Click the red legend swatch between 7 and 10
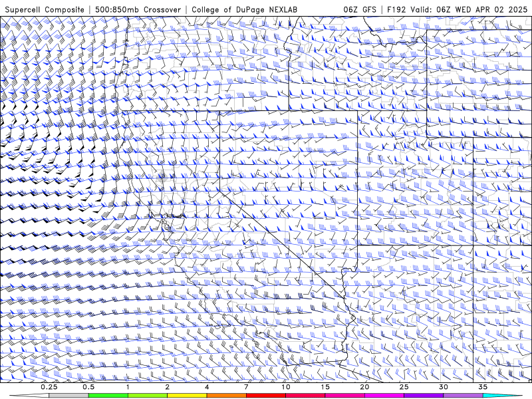Screen dimensions: 532x399 tap(265, 396)
